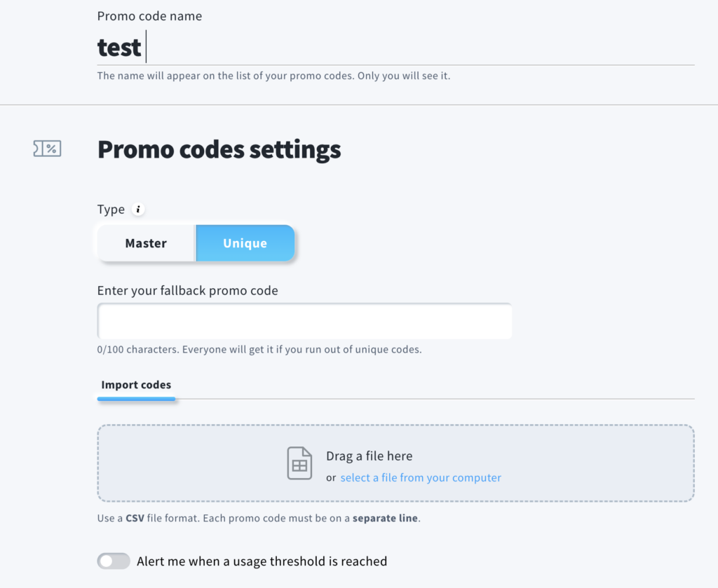718x588 pixels.
Task: Click the "Drag a file here" text
Action: [369, 456]
